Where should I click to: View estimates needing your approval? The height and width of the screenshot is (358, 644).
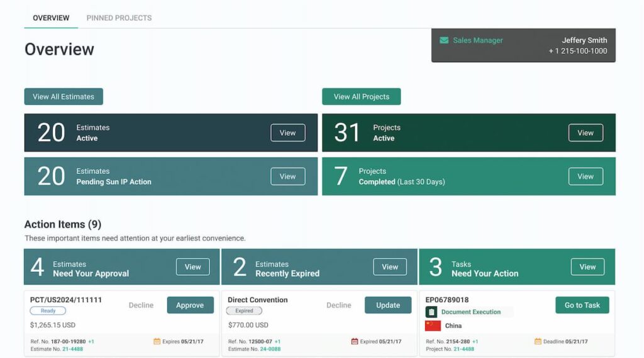[192, 267]
